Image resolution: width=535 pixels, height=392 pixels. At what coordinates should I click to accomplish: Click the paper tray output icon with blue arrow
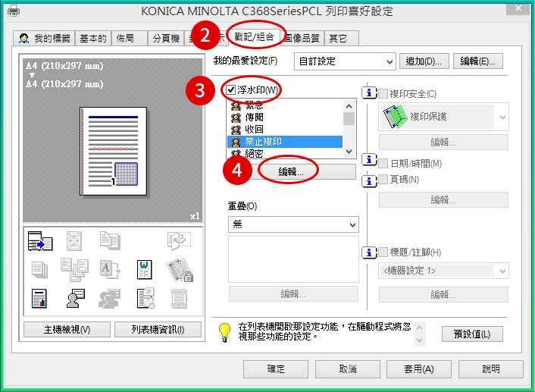pos(40,240)
